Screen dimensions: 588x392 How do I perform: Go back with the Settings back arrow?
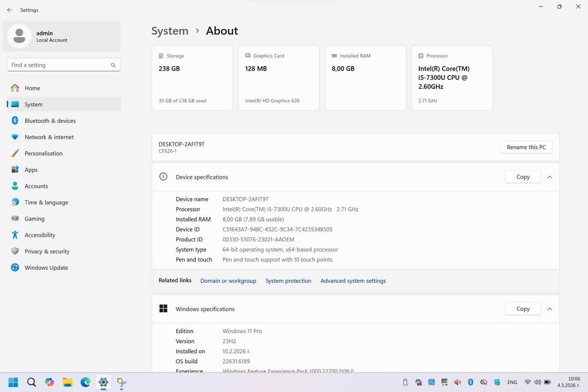coord(10,10)
